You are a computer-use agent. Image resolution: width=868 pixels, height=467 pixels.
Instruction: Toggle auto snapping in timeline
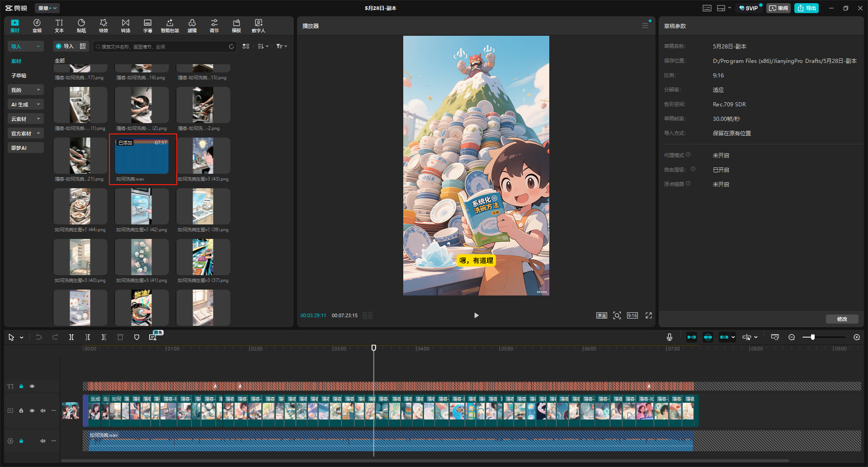point(708,337)
